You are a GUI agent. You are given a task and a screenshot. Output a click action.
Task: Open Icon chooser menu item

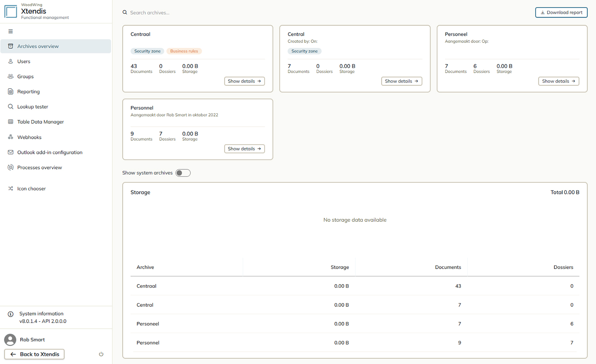[x=56, y=188]
